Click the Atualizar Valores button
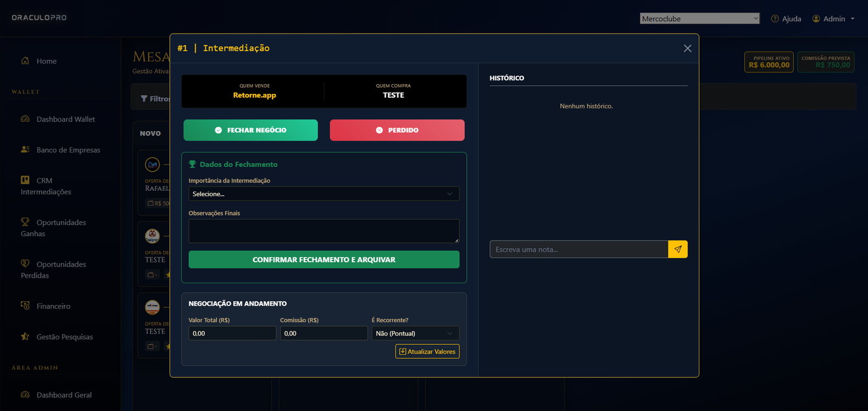This screenshot has height=411, width=868. 427,351
